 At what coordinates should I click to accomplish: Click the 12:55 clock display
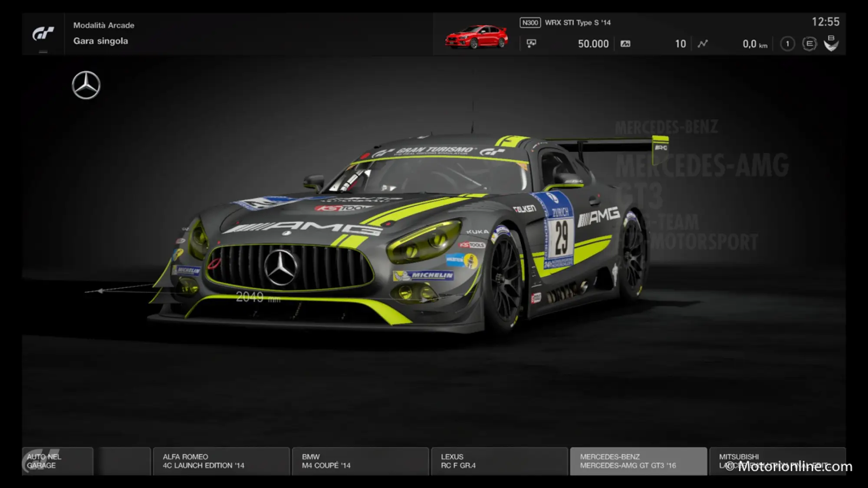825,22
